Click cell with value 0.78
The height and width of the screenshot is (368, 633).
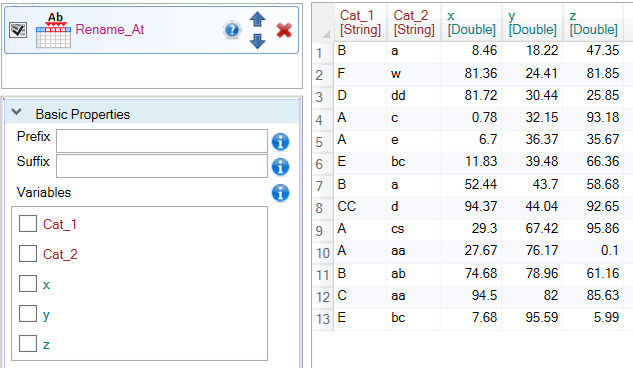[471, 118]
